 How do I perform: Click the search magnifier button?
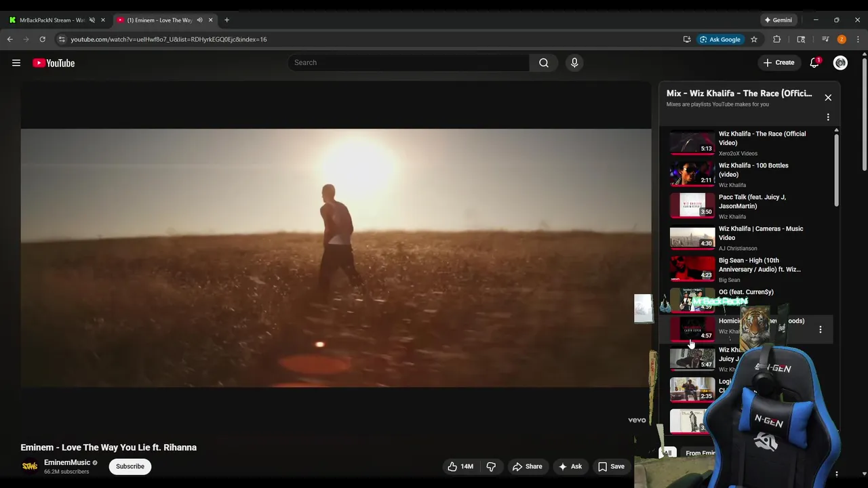pyautogui.click(x=544, y=62)
